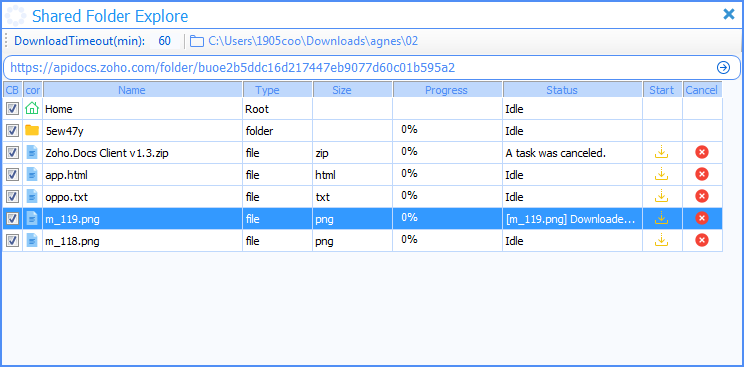Click file icon of oppo.txt
Viewport: 744px width, 367px height.
[x=32, y=196]
